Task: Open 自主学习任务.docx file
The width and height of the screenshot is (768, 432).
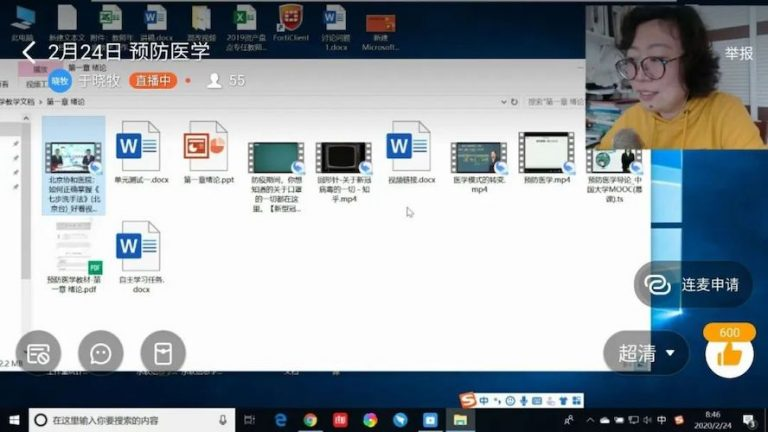Action: [x=138, y=247]
